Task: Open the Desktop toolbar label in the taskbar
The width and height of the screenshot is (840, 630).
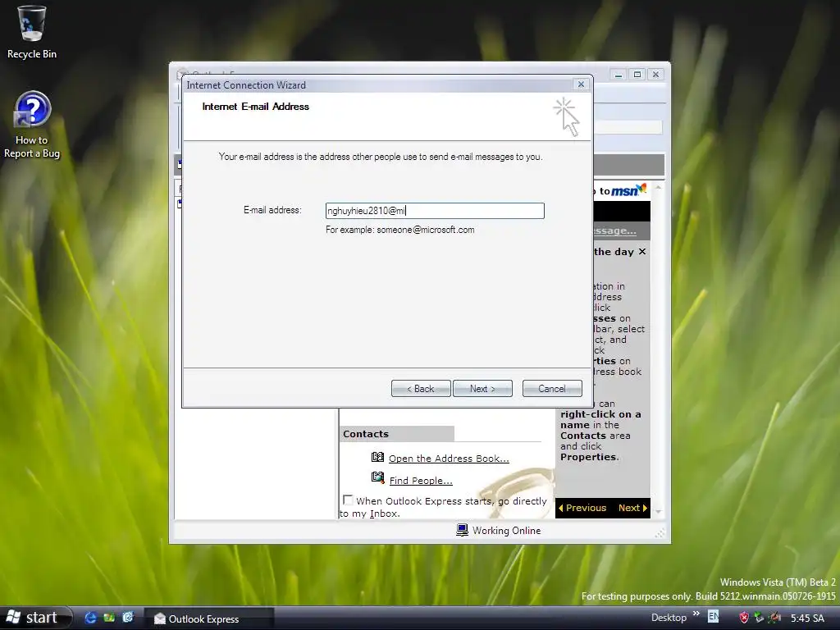Action: 669,618
